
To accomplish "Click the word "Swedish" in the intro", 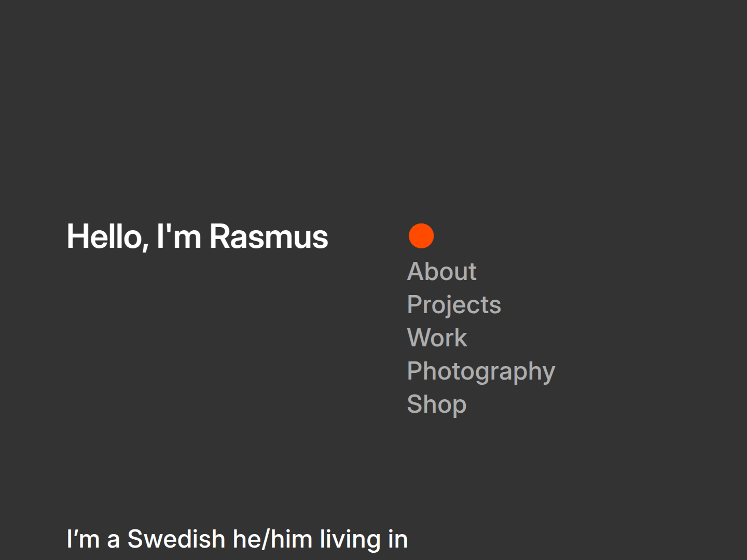I will pos(176,539).
